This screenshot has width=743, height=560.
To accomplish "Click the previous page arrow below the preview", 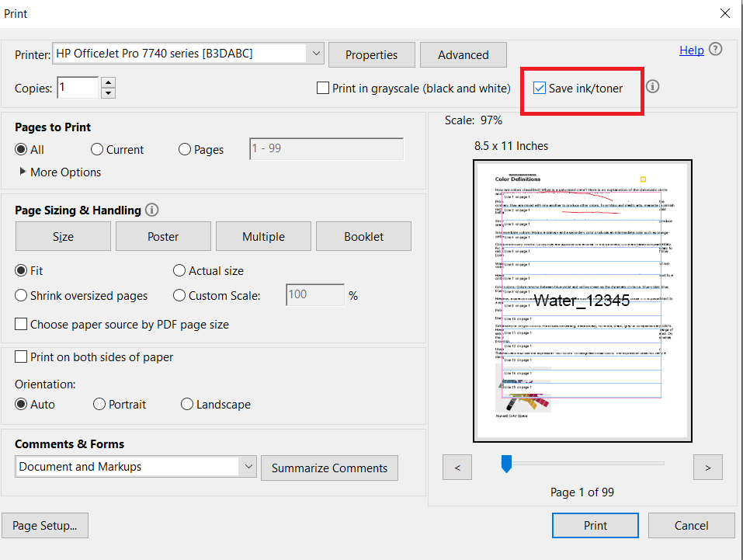I will tap(457, 467).
